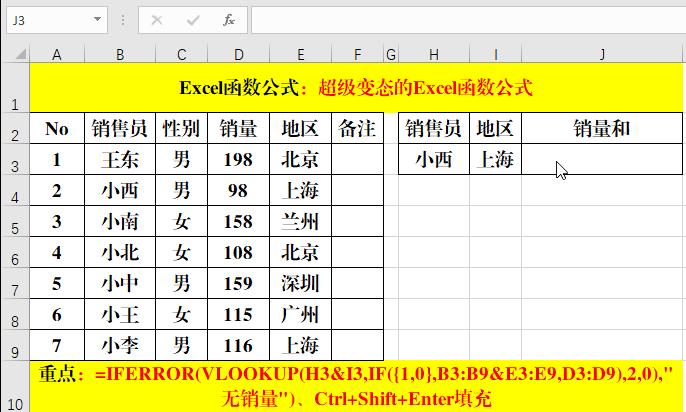686x412 pixels.
Task: Select column C header
Action: pos(182,55)
